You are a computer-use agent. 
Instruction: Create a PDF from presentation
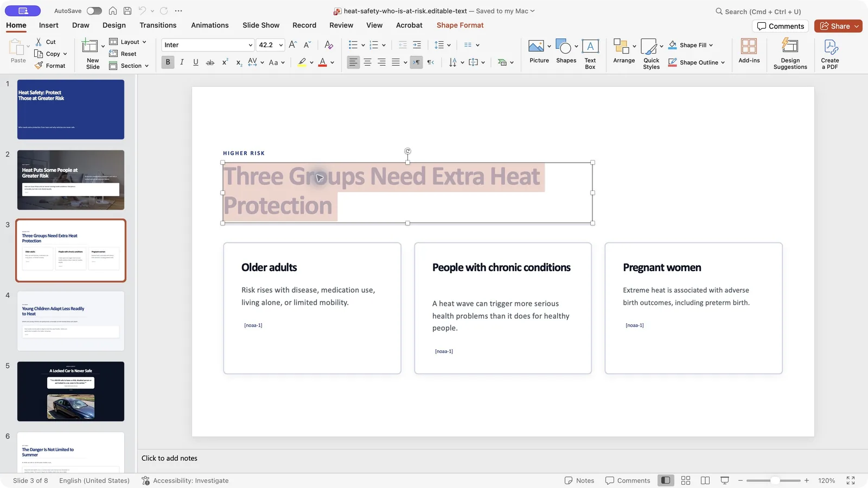(830, 54)
